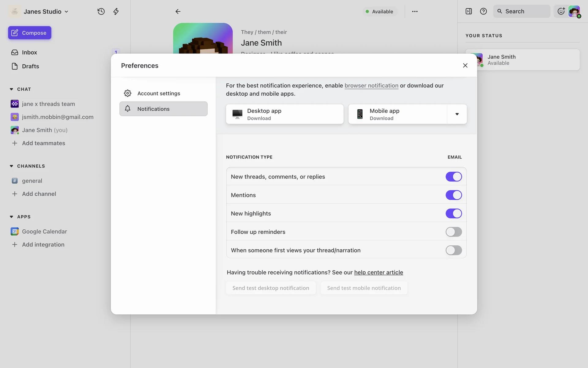Click the history clock icon

tap(101, 11)
